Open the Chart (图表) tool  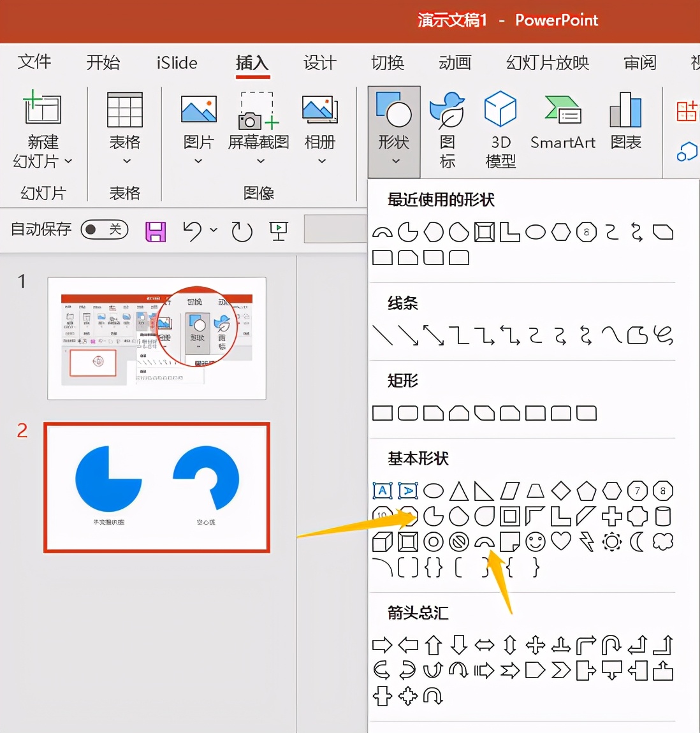[625, 124]
